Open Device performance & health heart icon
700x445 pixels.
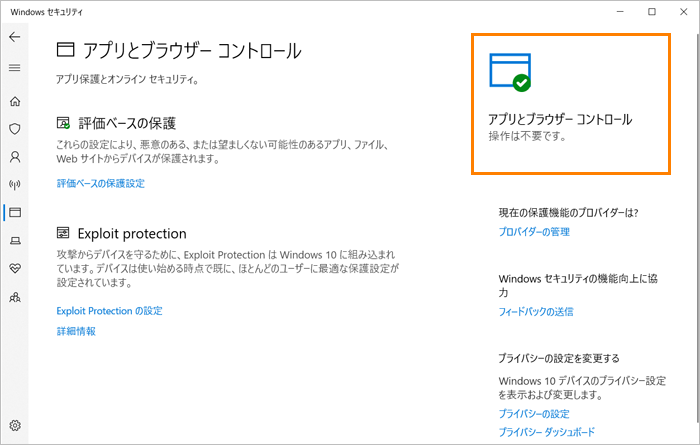pyautogui.click(x=15, y=268)
